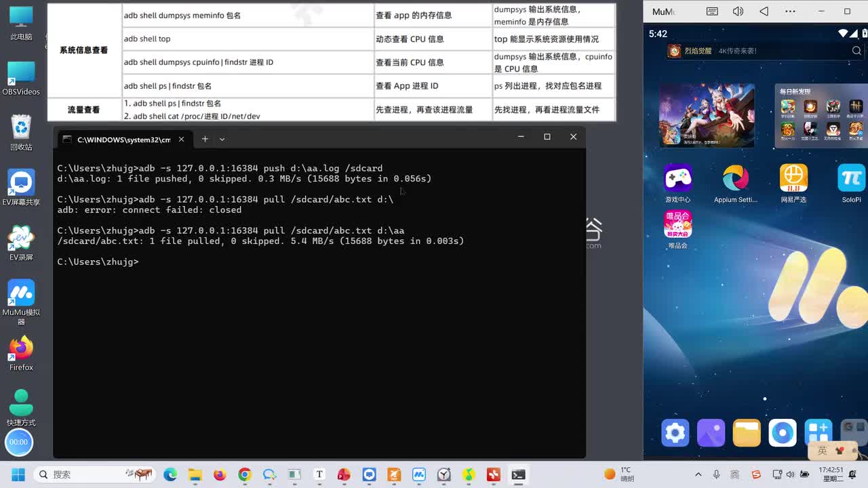Select EV屏幕共享 desktop icon
Image resolution: width=868 pixels, height=488 pixels.
21,188
